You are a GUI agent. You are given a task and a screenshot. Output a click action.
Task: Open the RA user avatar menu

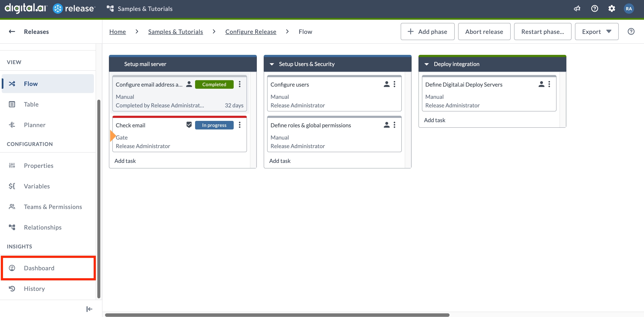coord(629,9)
